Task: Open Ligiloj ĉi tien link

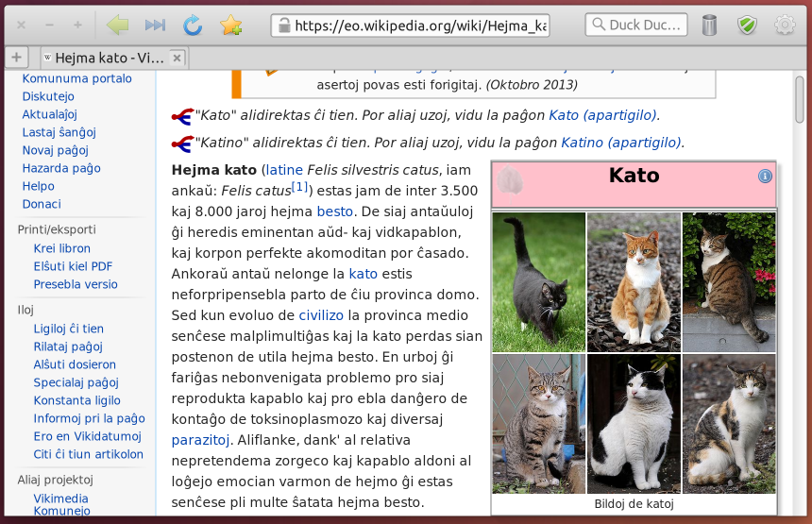Action: (x=68, y=329)
